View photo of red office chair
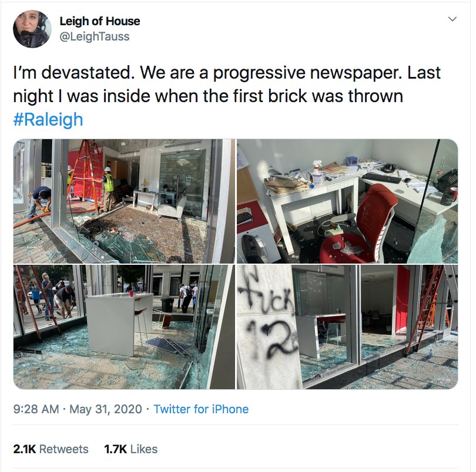 (x=347, y=201)
